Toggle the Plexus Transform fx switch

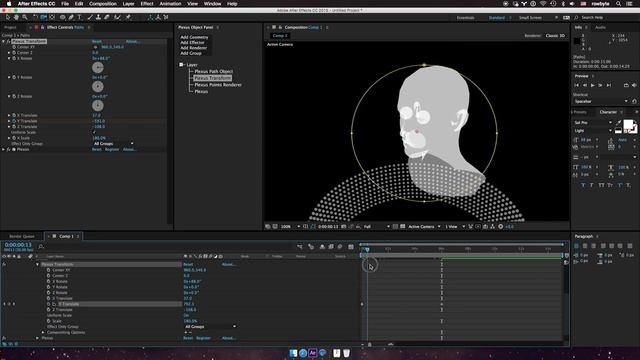click(x=8, y=41)
